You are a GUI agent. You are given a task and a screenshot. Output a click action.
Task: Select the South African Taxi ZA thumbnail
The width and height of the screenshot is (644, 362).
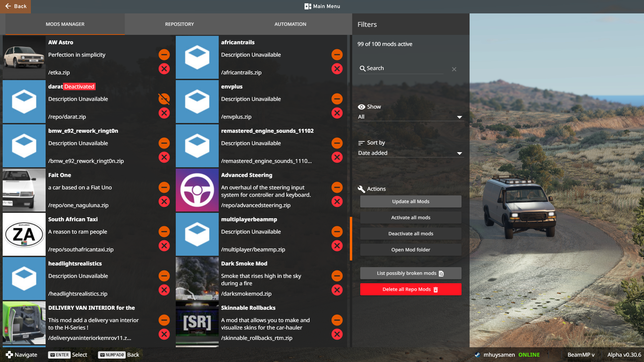click(x=24, y=234)
